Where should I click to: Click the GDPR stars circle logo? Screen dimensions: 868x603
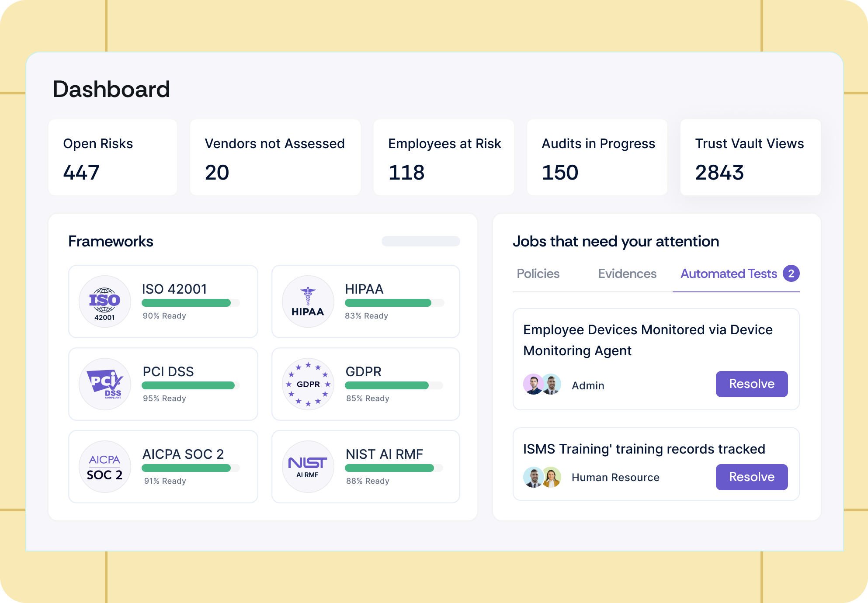click(x=308, y=384)
